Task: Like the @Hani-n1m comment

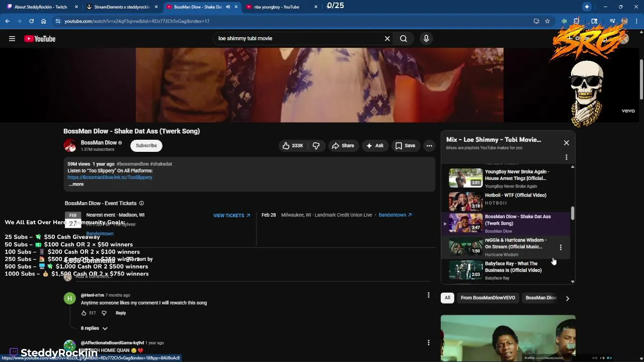Action: (x=84, y=313)
